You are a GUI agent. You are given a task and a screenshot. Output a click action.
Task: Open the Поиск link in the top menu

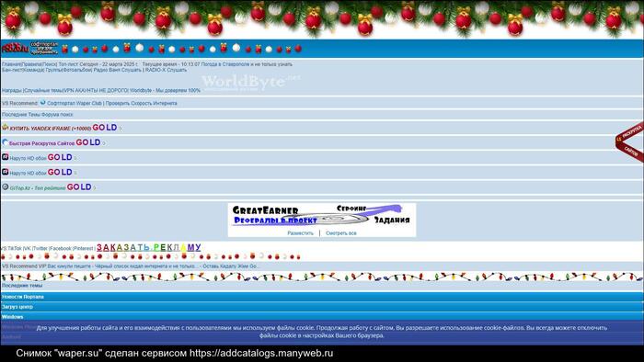(50, 64)
